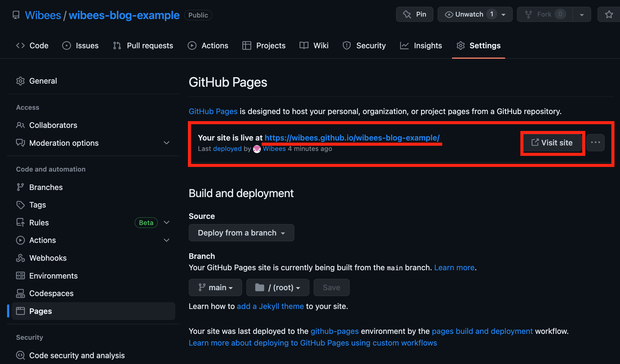Viewport: 620px width, 364px height.
Task: Open Code security and analysis
Action: coord(77,355)
